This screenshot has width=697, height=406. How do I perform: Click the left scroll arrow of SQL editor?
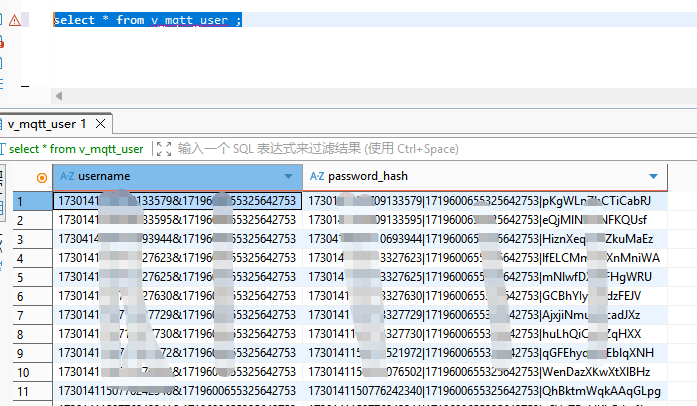[x=58, y=96]
